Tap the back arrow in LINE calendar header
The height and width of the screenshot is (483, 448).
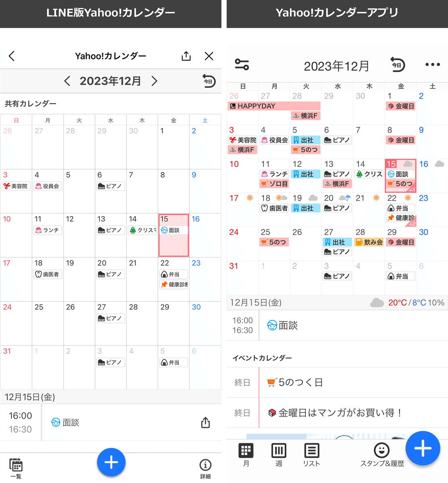click(11, 56)
